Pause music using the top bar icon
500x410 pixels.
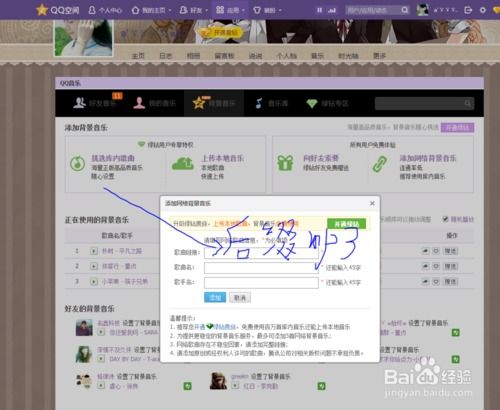point(319,10)
